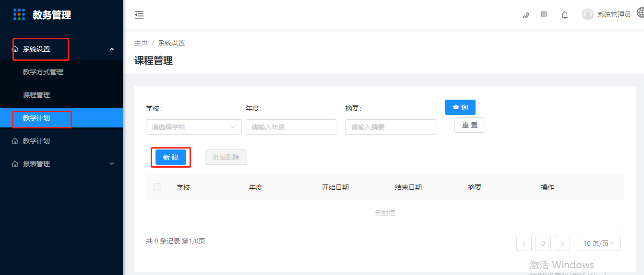The width and height of the screenshot is (644, 275).
Task: Click home icon beside lower 教学计划 menu
Action: 15,141
